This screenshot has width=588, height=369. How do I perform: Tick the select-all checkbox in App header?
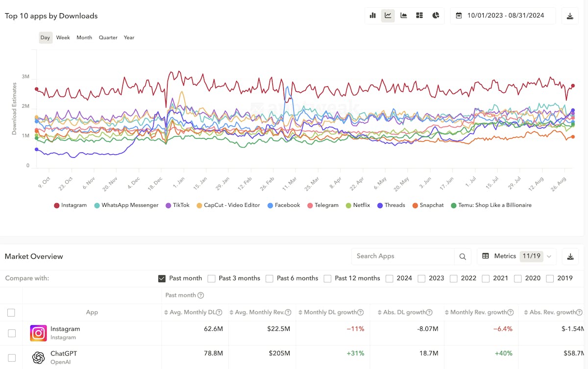click(x=11, y=313)
